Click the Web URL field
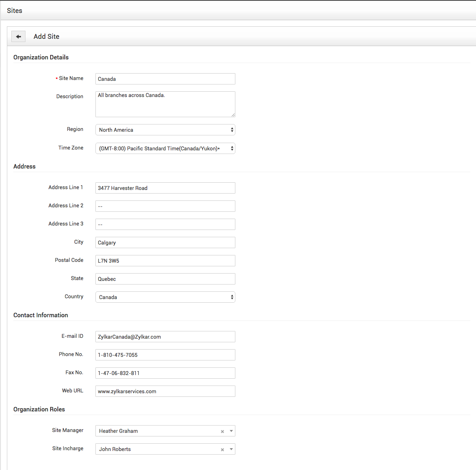 tap(165, 391)
